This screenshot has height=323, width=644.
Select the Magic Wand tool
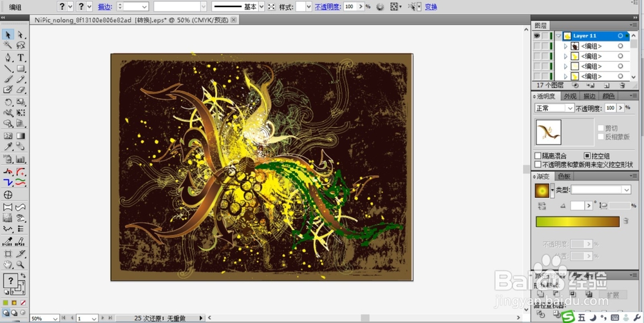click(8, 45)
